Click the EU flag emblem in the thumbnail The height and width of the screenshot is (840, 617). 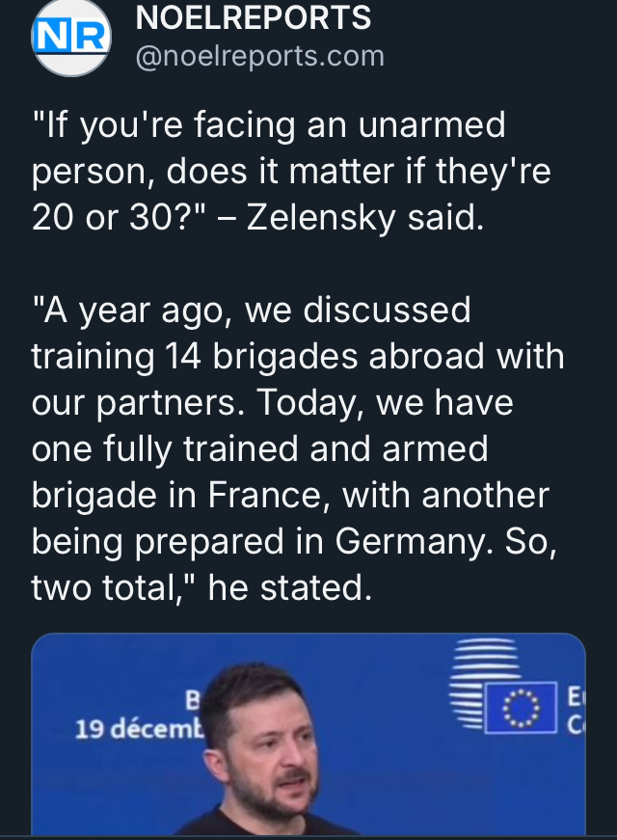point(522,708)
